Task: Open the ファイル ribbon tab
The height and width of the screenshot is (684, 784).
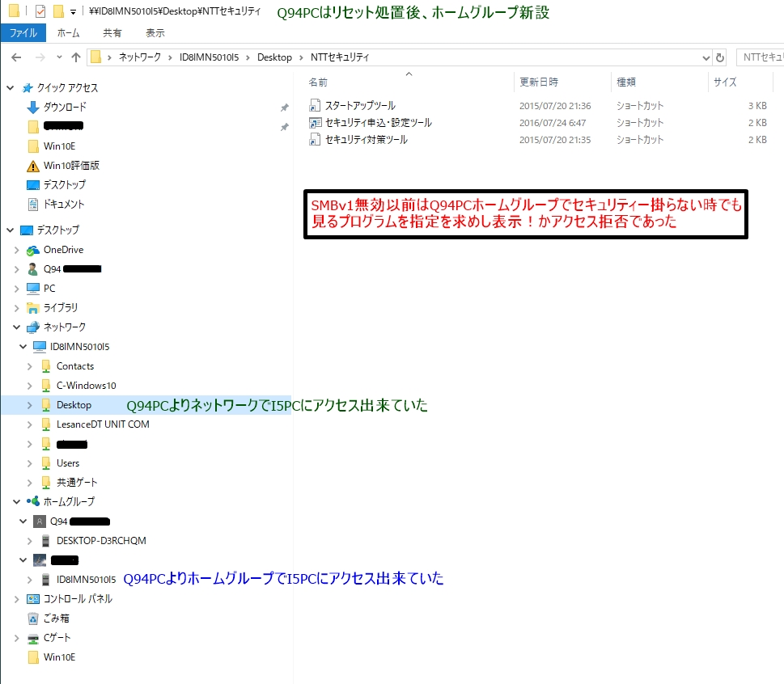Action: (x=23, y=33)
